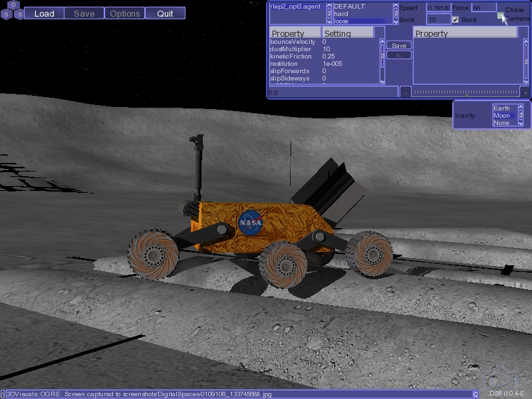The height and width of the screenshot is (399, 532).
Task: Toggle the Chase Camera checkbox
Action: [501, 15]
